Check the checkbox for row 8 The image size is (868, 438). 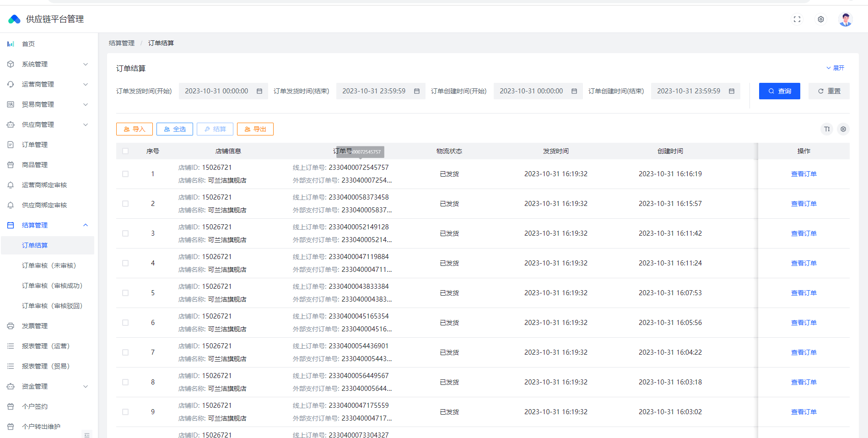click(125, 382)
